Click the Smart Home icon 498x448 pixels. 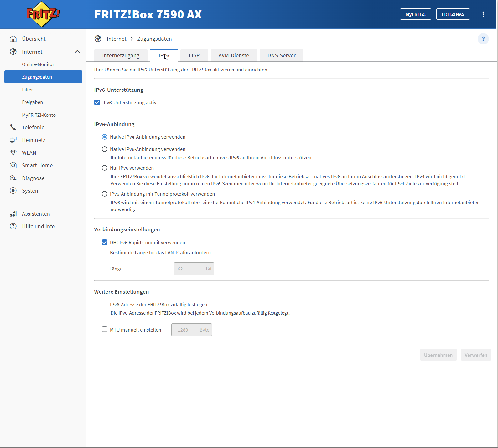13,165
